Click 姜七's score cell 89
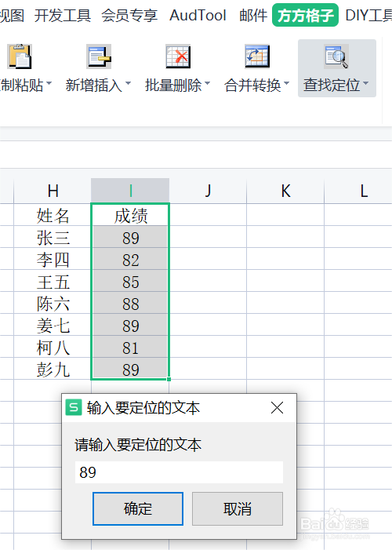 tap(130, 325)
